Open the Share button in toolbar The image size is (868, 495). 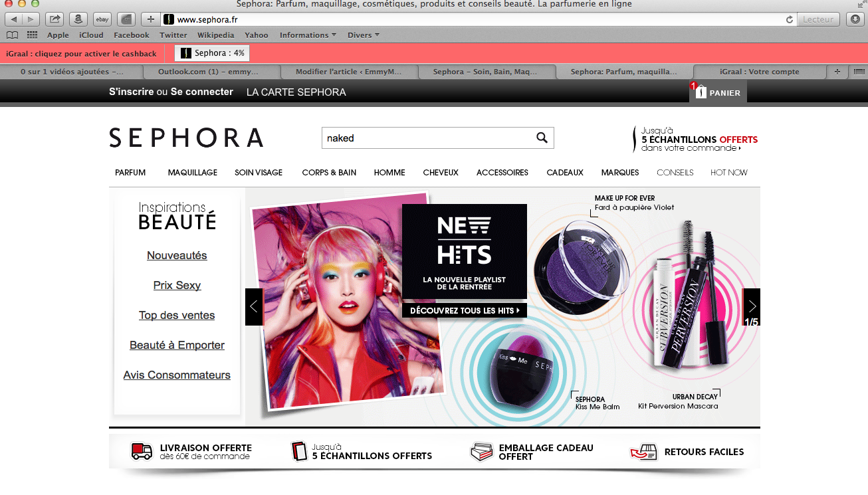click(x=55, y=19)
